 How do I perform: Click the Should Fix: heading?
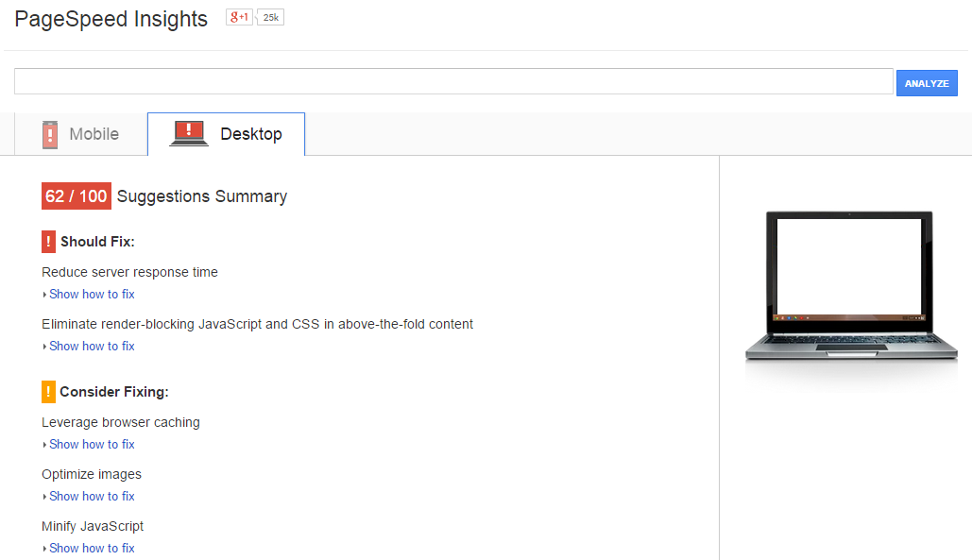coord(97,242)
